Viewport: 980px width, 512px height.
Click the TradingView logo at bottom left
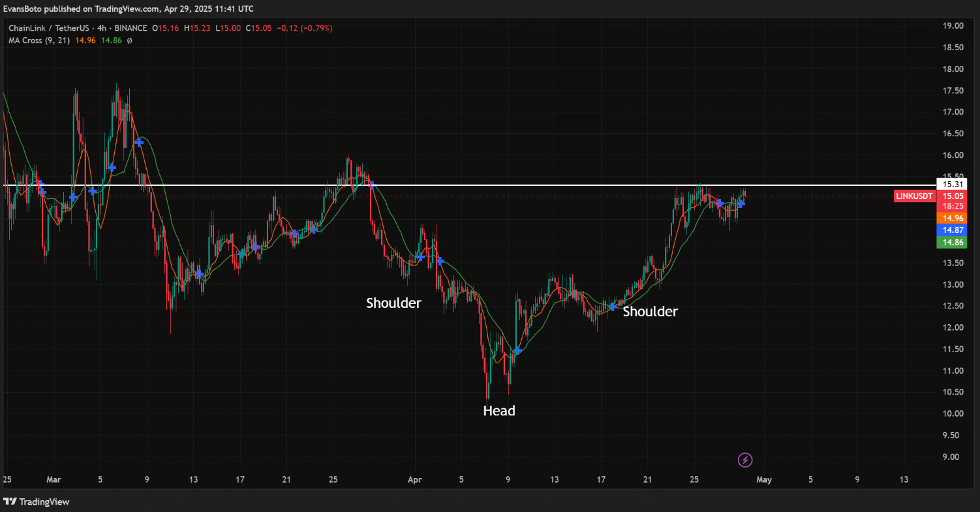37,502
